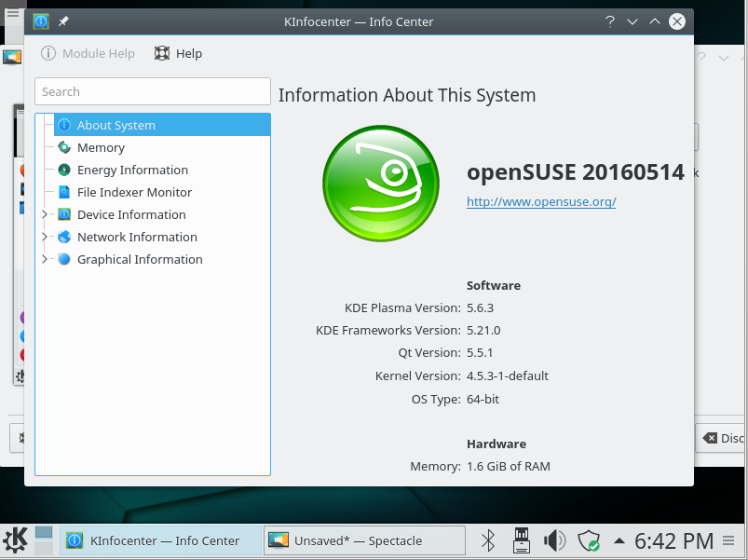The image size is (748, 560).
Task: Click the KDE Plasma Version value 5.6.3
Action: (481, 308)
